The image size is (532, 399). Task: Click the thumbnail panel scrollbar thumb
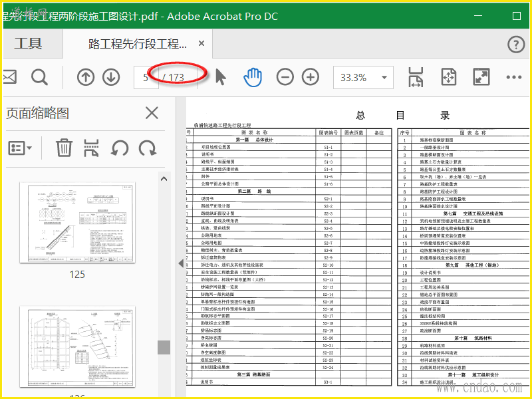(x=164, y=347)
